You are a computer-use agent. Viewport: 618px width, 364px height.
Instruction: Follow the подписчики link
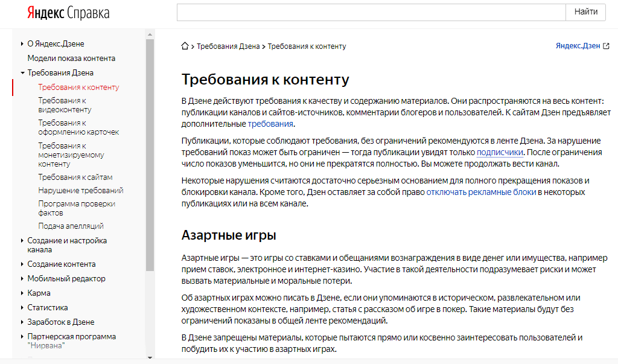pyautogui.click(x=499, y=153)
